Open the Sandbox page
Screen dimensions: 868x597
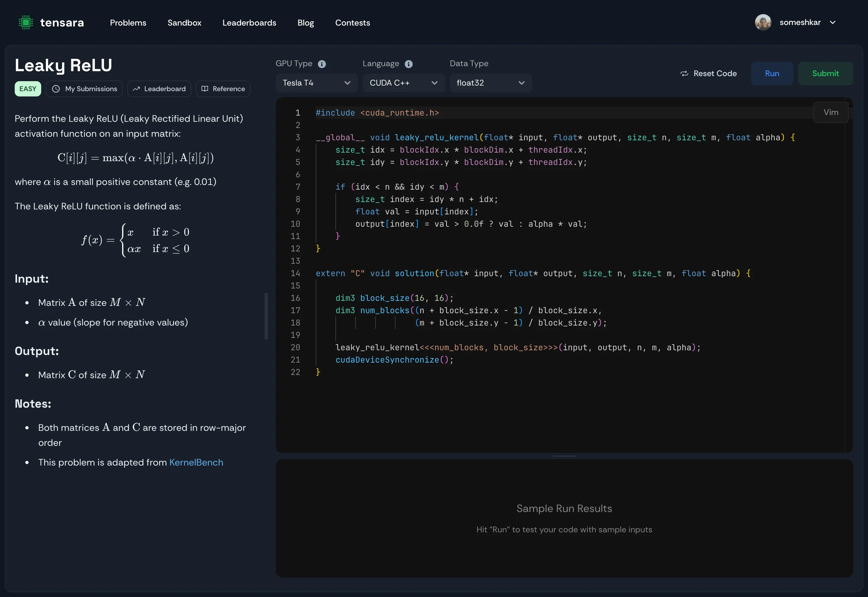pyautogui.click(x=184, y=23)
